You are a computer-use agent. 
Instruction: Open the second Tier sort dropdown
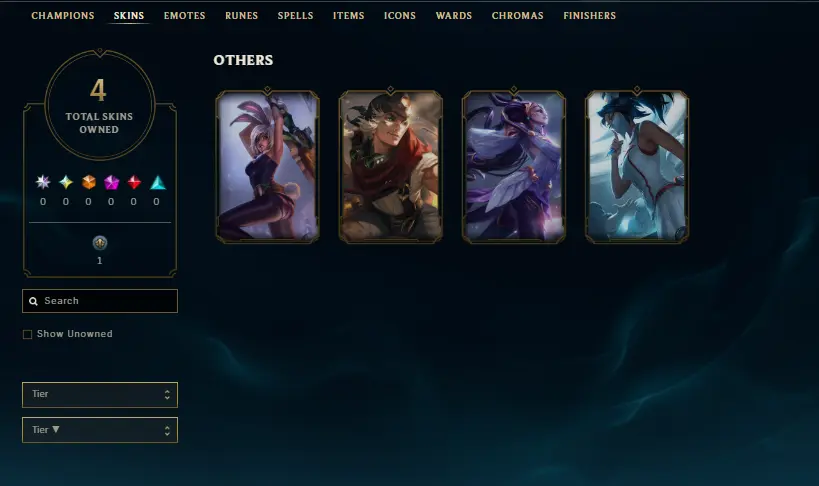(100, 430)
